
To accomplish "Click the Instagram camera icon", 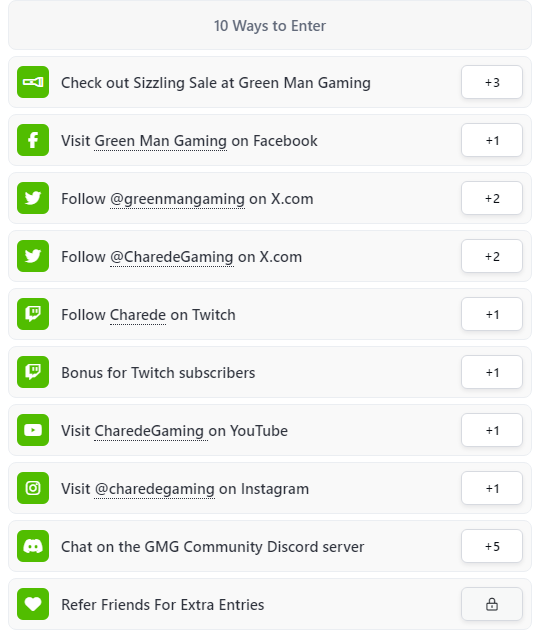I will point(33,488).
